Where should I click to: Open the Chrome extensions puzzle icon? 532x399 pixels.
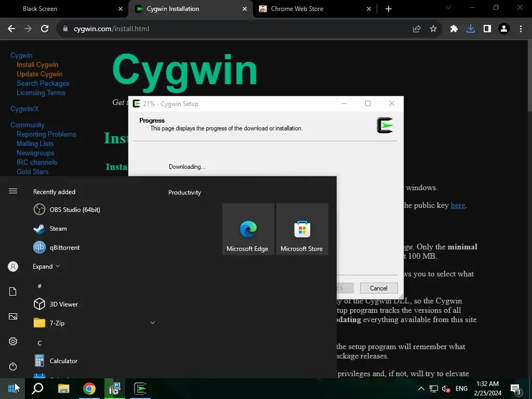coord(454,29)
